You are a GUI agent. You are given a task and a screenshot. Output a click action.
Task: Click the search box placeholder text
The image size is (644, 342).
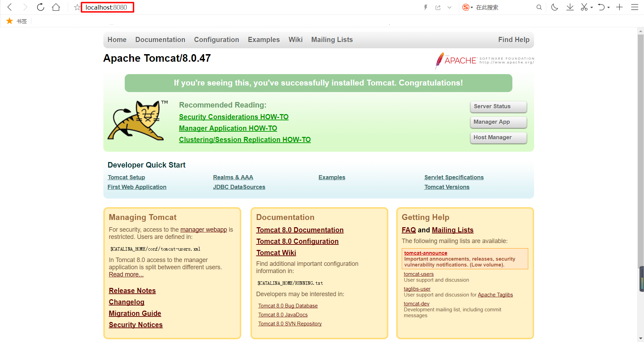487,8
